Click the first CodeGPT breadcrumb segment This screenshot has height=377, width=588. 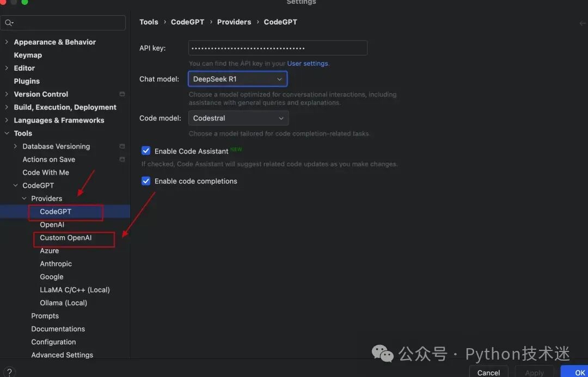[187, 22]
